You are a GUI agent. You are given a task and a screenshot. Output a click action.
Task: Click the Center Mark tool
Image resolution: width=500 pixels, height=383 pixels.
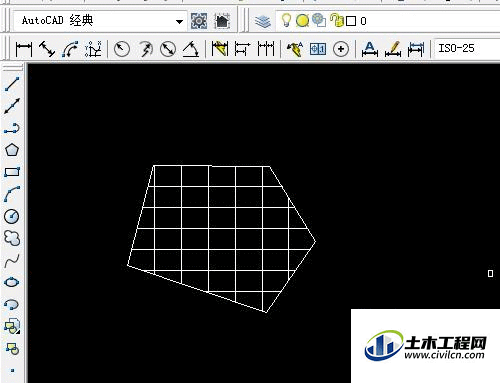(341, 49)
